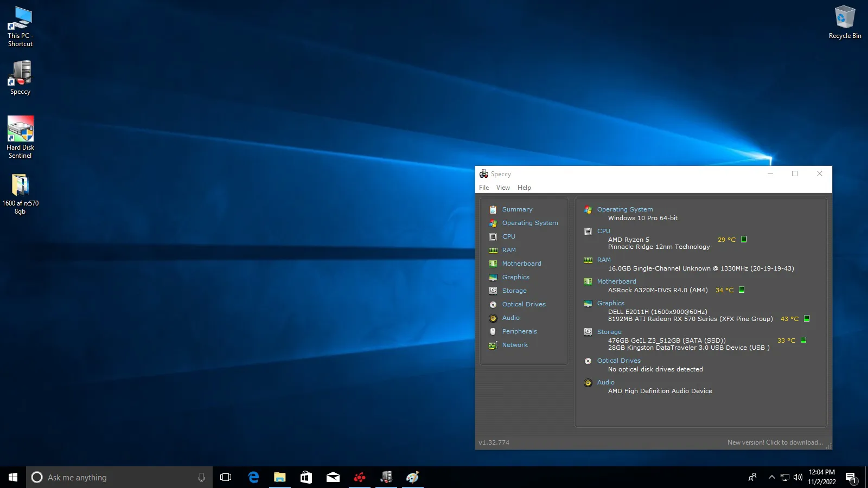Image resolution: width=868 pixels, height=488 pixels.
Task: Select Peripherals in the sidebar
Action: click(519, 331)
